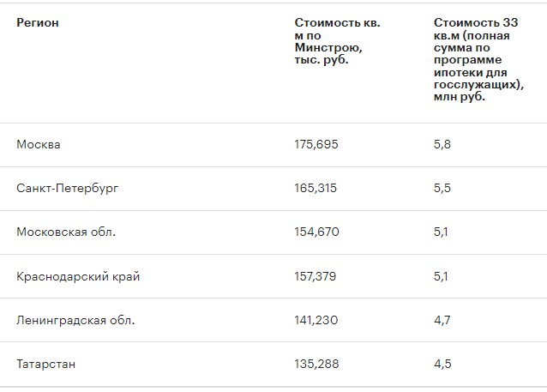The image size is (547, 392).
Task: Click the 5,1 value for Московская обл.
Action: (x=442, y=232)
